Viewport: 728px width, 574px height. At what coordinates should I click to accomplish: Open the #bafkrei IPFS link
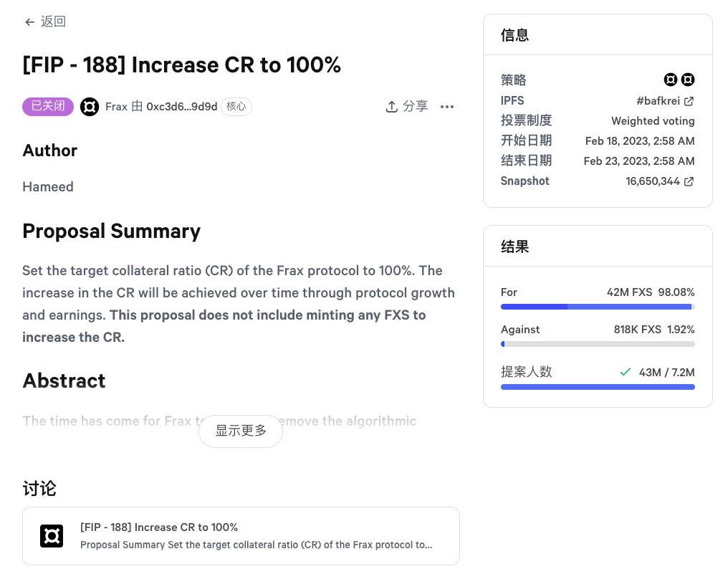click(x=658, y=101)
